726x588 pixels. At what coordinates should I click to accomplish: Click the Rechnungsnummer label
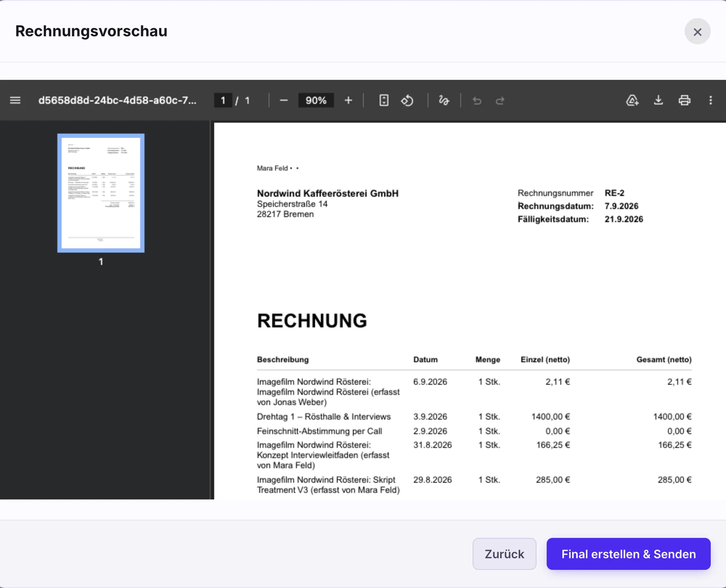[555, 193]
